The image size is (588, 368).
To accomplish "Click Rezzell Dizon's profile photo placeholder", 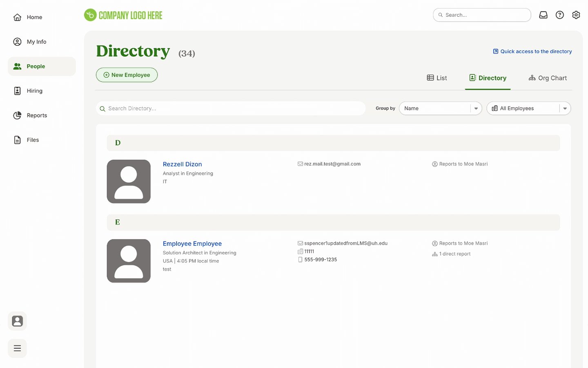I will (x=129, y=182).
